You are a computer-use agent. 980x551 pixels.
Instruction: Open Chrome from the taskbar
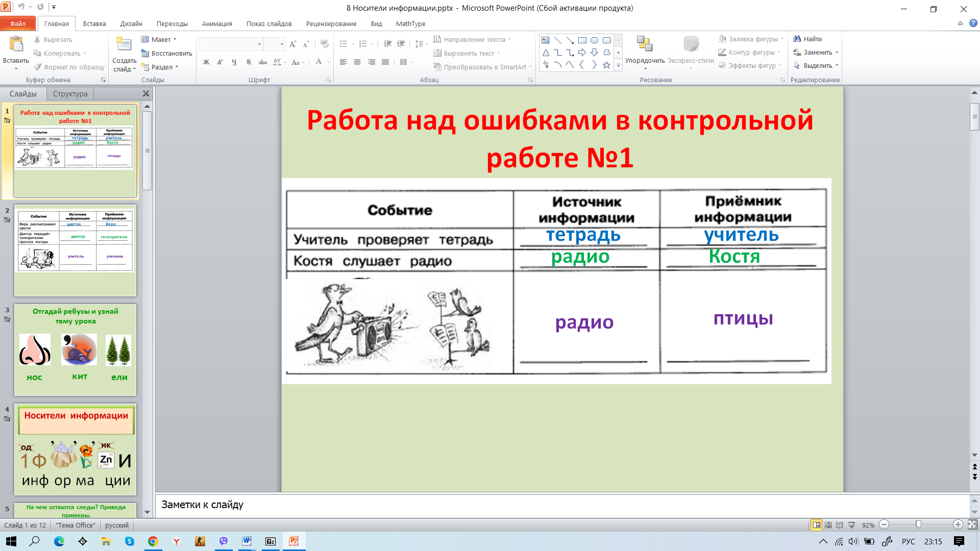pyautogui.click(x=153, y=541)
